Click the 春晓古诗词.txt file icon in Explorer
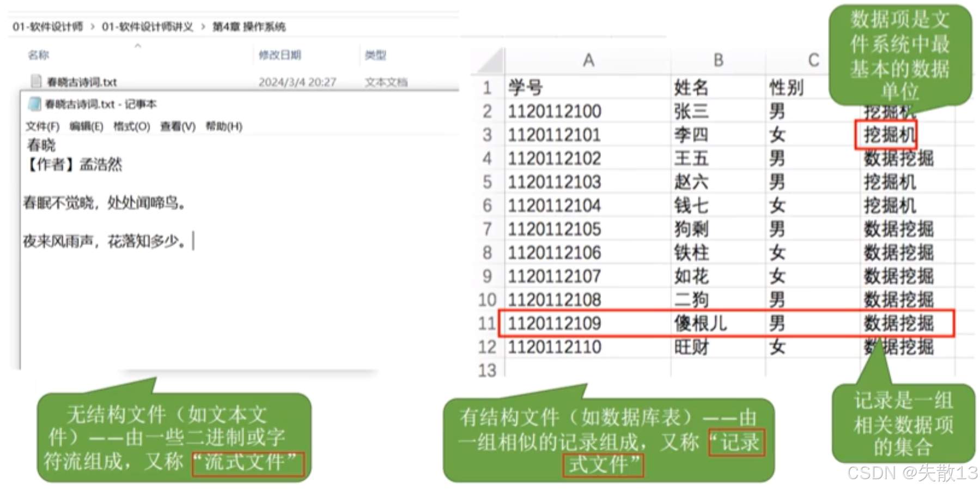Viewport: 980px width, 489px height. pos(36,81)
